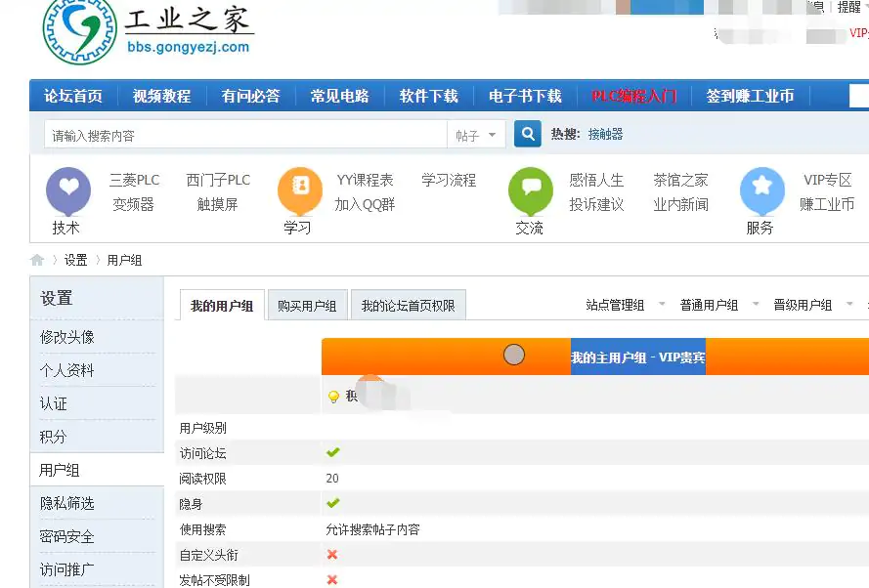
Task: Click the blue search magnifier button
Action: tap(527, 134)
